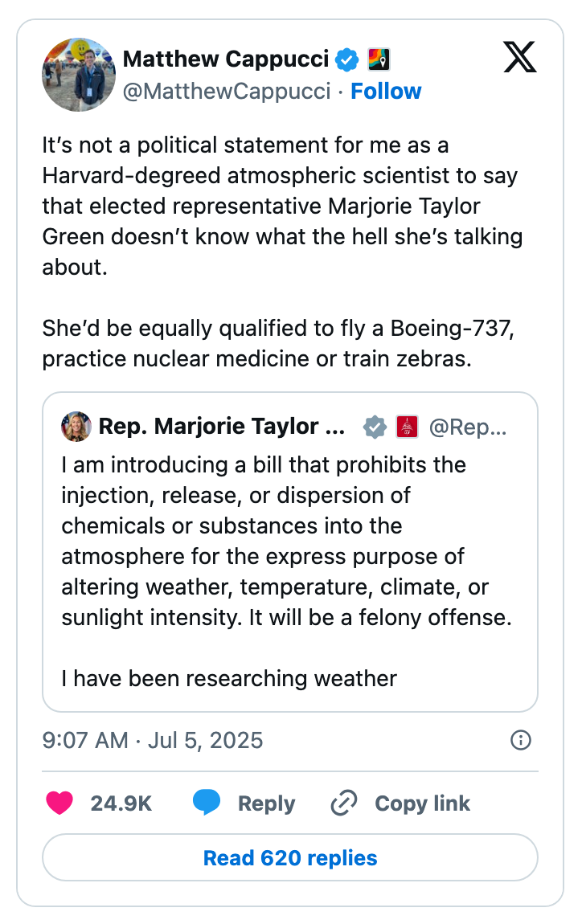Click the Follow button
The image size is (582, 924).
click(x=386, y=91)
